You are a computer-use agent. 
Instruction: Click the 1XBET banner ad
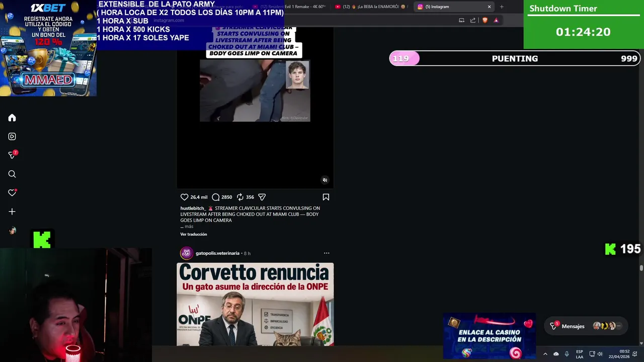[48, 48]
